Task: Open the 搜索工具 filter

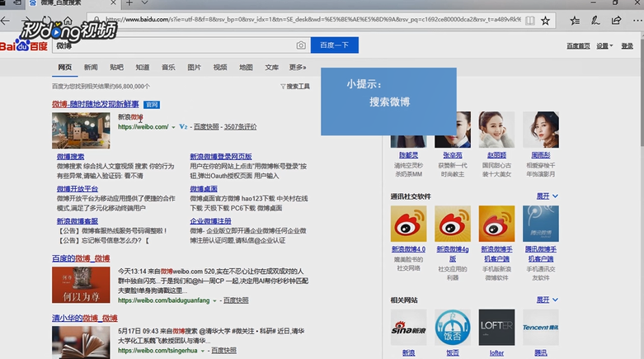Action: click(295, 87)
